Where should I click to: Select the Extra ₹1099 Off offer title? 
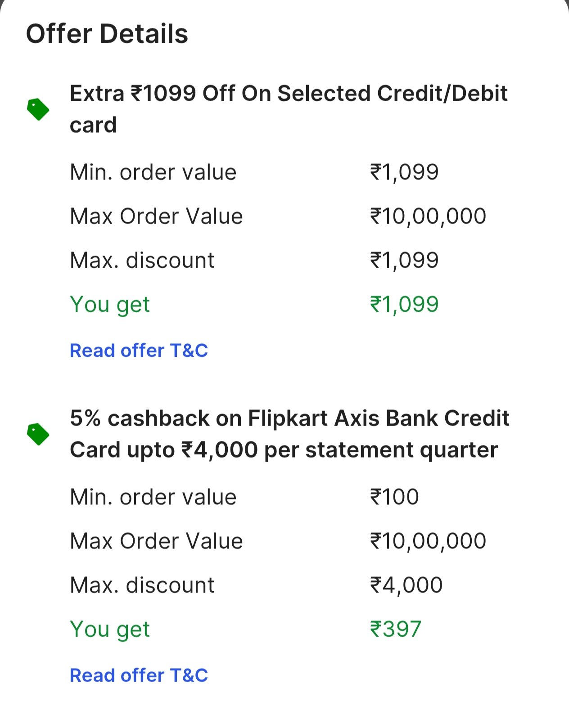tap(288, 109)
